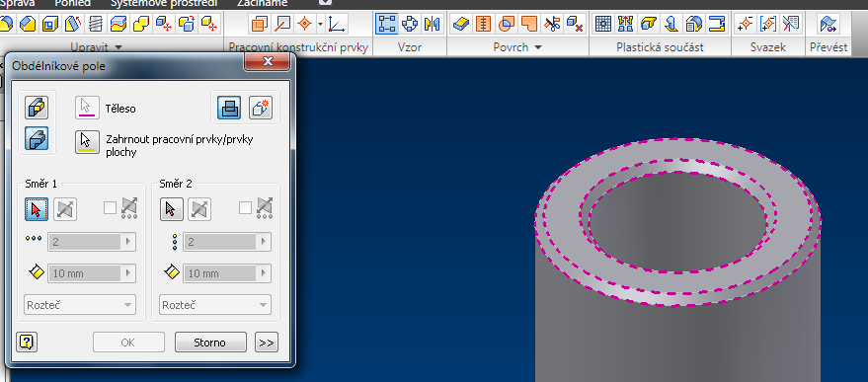Select the Circular Pattern tool

pyautogui.click(x=410, y=25)
